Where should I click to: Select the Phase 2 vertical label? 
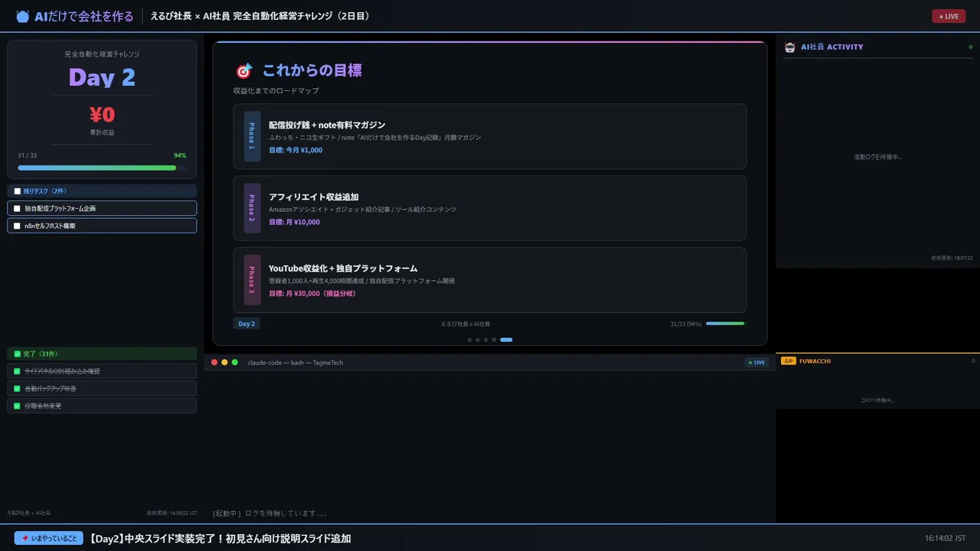[x=252, y=208]
